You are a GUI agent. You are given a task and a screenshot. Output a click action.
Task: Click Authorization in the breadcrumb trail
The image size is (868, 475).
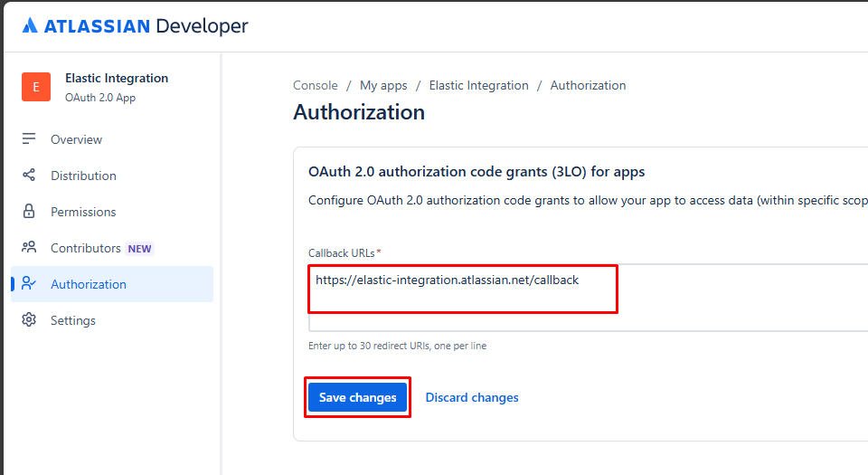[x=588, y=86]
